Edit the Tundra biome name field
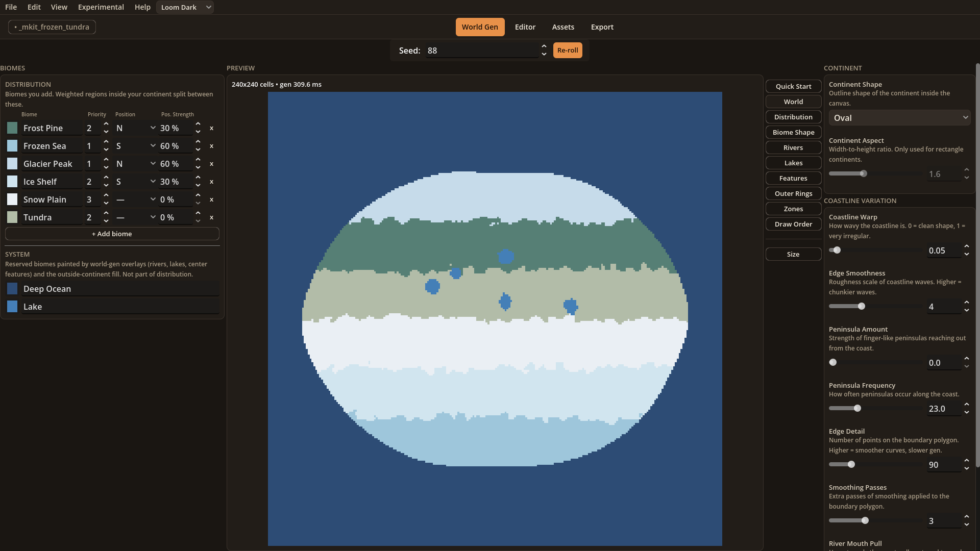 [x=52, y=217]
